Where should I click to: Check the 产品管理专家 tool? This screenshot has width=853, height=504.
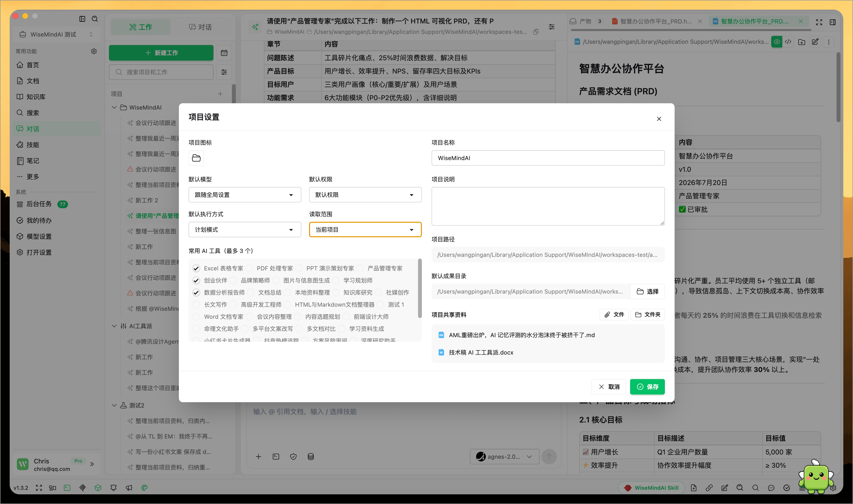(x=360, y=268)
